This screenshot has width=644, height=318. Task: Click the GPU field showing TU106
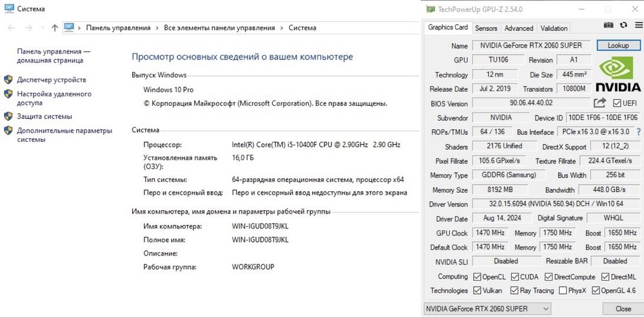(498, 59)
